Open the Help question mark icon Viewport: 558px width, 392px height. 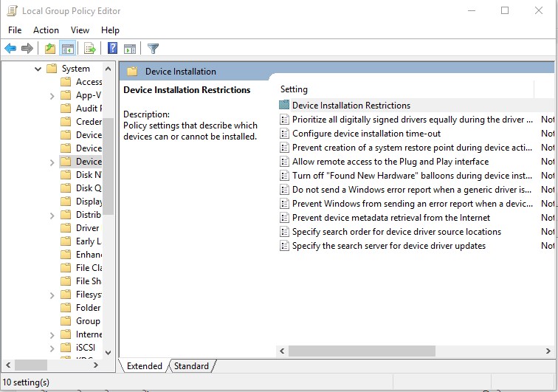click(112, 48)
